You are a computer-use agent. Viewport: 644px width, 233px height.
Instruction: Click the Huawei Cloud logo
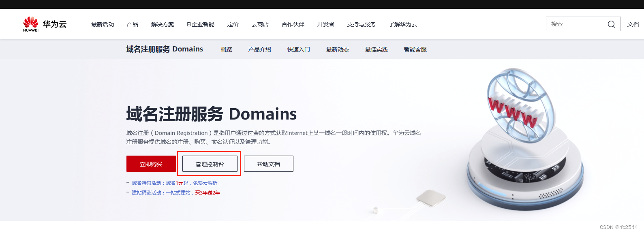point(45,24)
